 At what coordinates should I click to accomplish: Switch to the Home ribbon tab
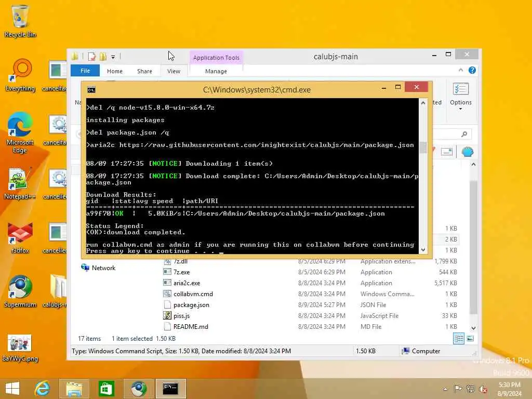point(115,71)
